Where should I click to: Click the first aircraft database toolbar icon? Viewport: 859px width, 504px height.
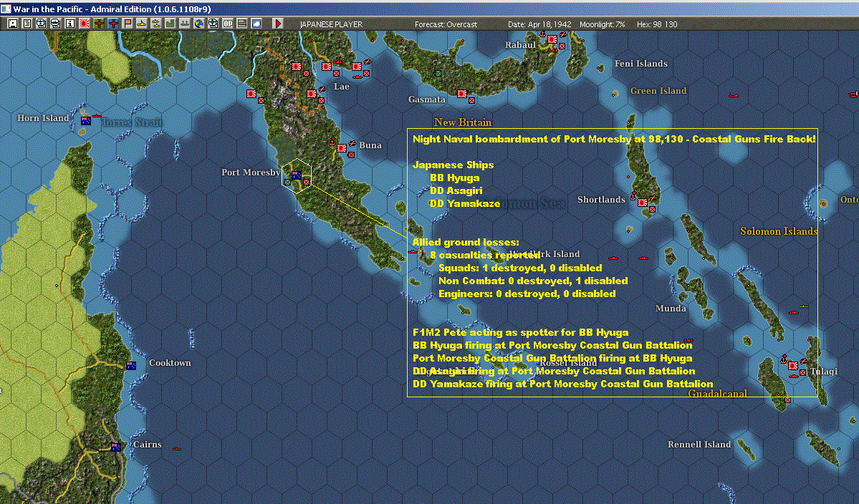41,24
